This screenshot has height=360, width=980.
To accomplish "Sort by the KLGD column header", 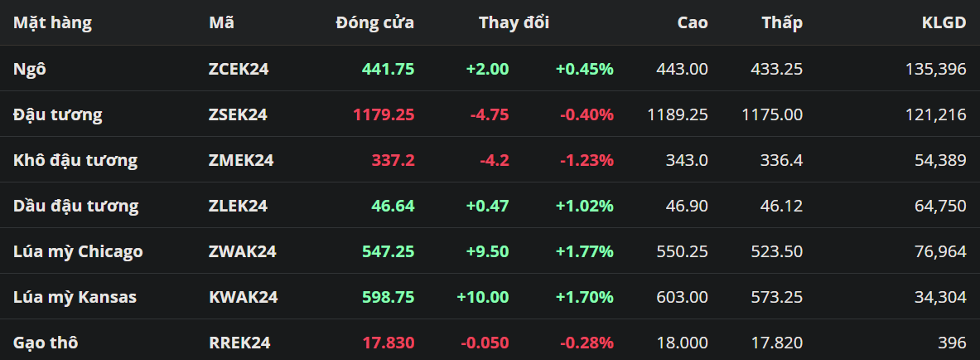I will 944,23.
